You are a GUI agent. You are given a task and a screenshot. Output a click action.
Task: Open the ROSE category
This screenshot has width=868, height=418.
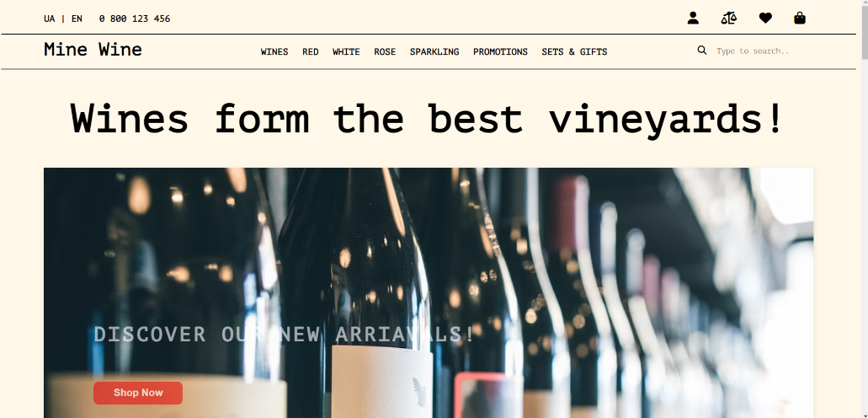(385, 51)
